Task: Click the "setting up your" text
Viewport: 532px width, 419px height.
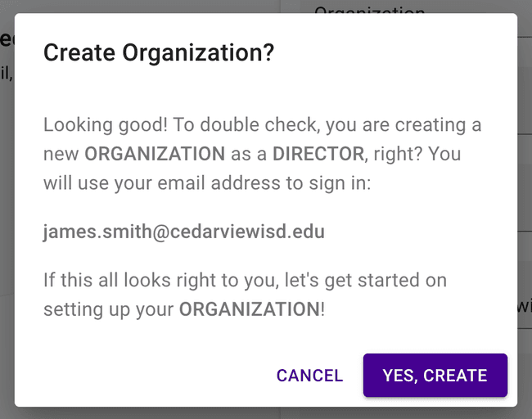Action: pos(108,309)
